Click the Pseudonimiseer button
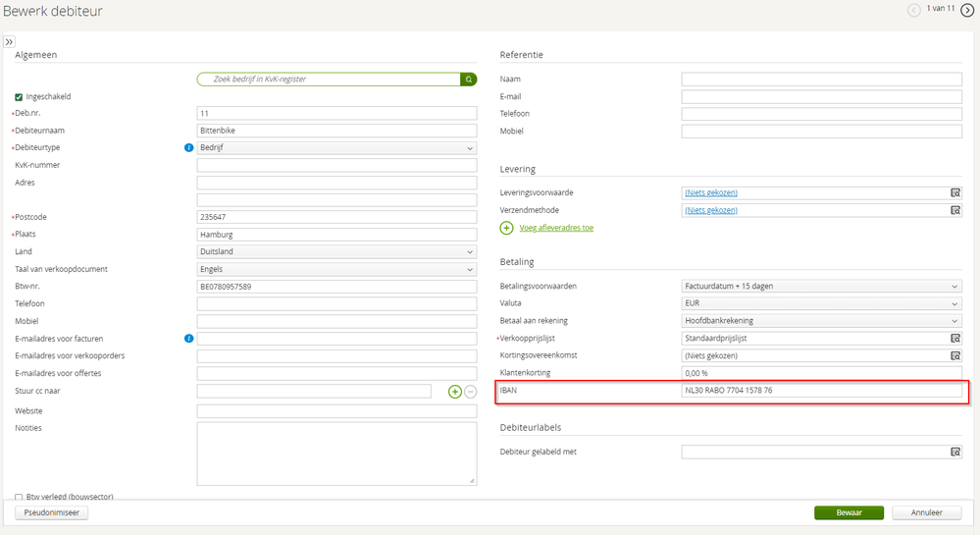This screenshot has width=980, height=535. point(51,512)
